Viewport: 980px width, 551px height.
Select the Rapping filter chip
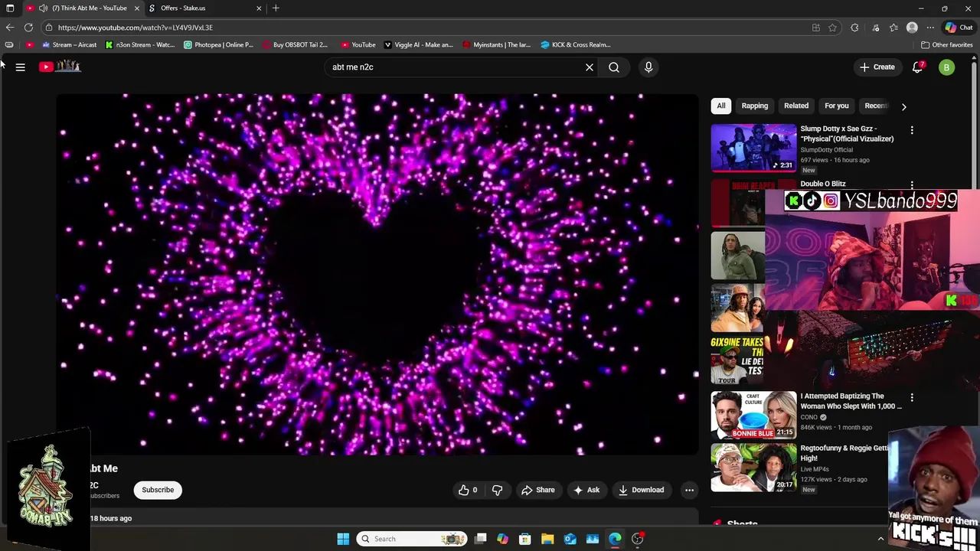click(754, 106)
